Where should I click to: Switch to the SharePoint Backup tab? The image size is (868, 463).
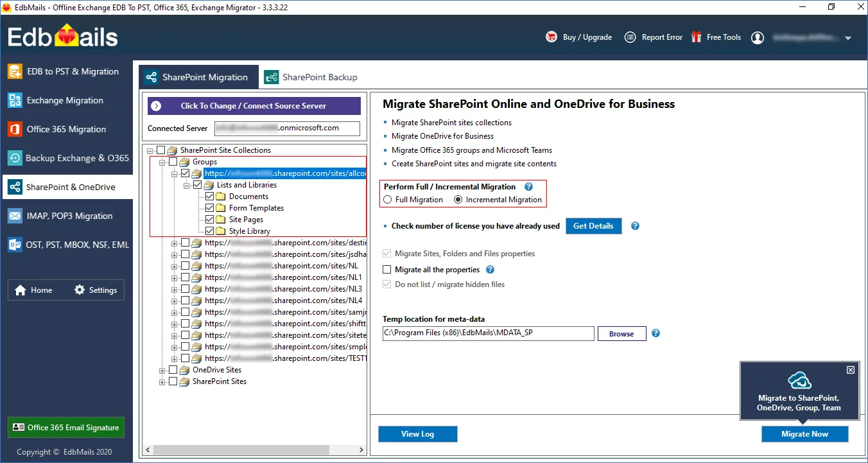[311, 77]
